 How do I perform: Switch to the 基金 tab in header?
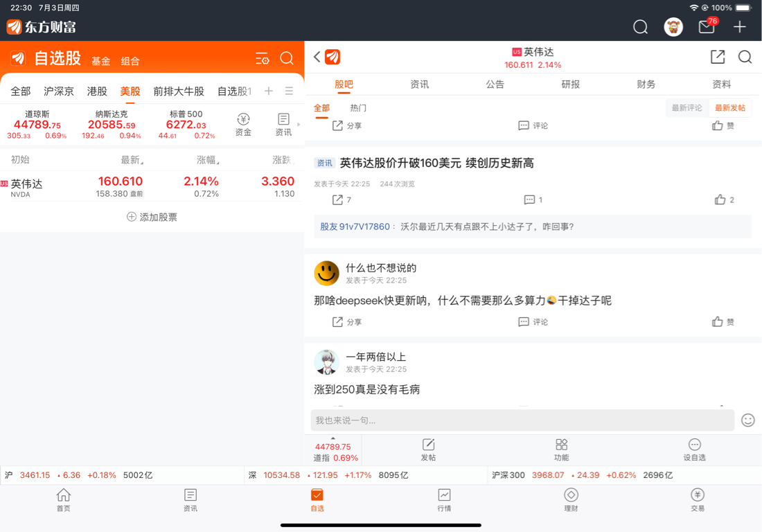click(101, 61)
